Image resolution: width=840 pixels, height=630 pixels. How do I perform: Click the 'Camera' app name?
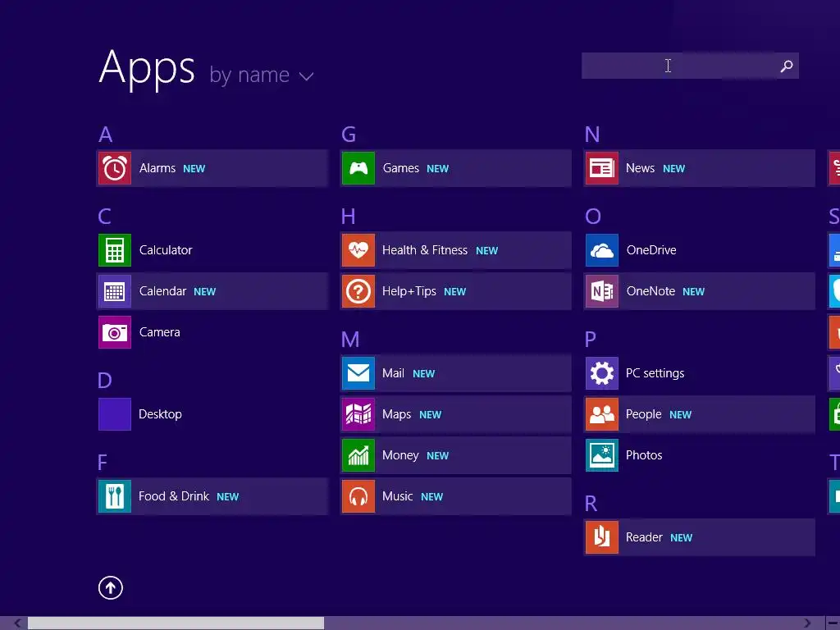tap(160, 332)
